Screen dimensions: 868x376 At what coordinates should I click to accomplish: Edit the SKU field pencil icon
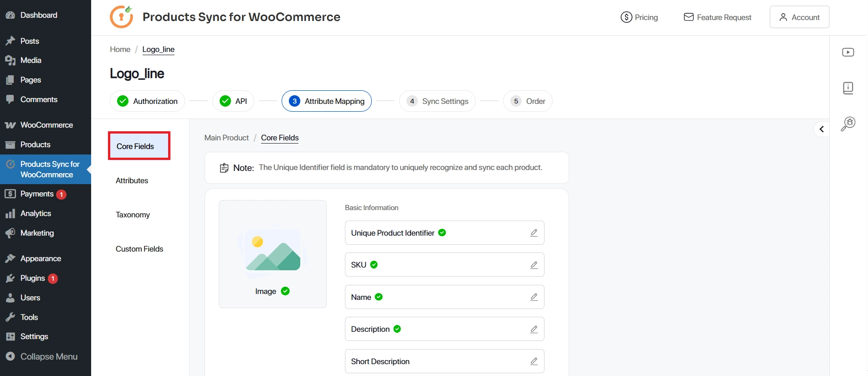point(534,265)
